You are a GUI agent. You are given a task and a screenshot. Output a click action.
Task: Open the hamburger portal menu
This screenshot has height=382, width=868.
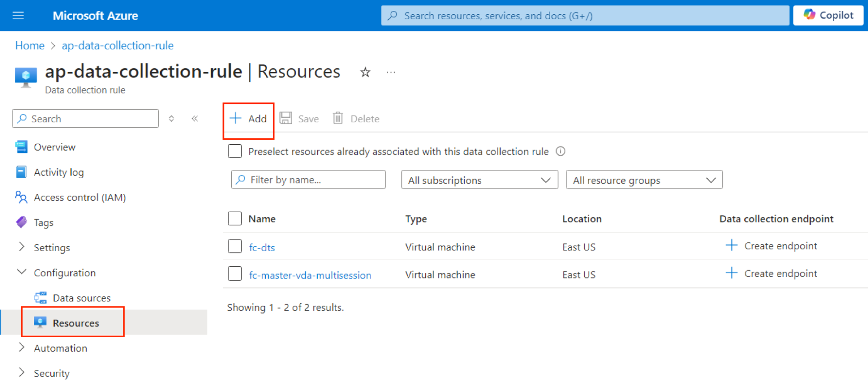coord(18,16)
